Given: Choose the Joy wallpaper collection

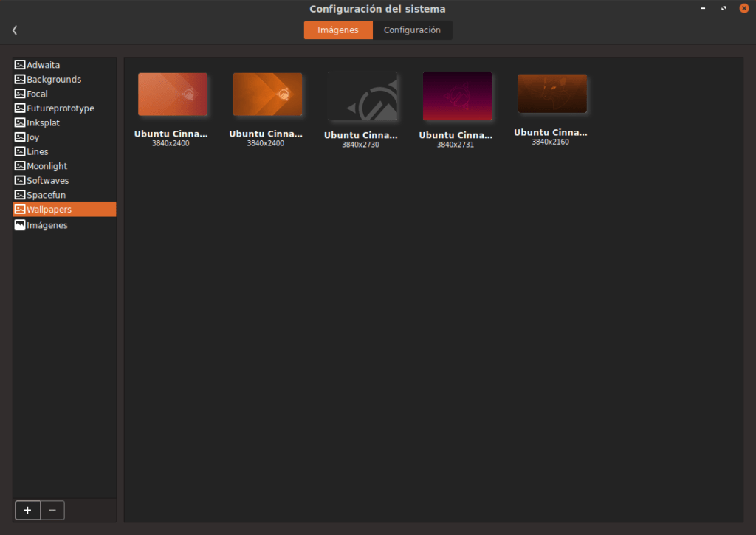Looking at the screenshot, I should (33, 137).
